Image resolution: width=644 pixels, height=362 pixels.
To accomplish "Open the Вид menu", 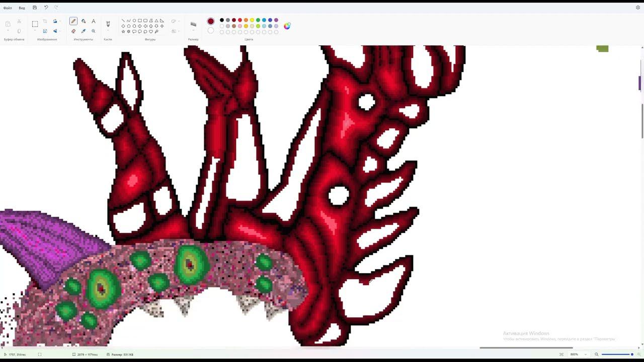I will (22, 8).
